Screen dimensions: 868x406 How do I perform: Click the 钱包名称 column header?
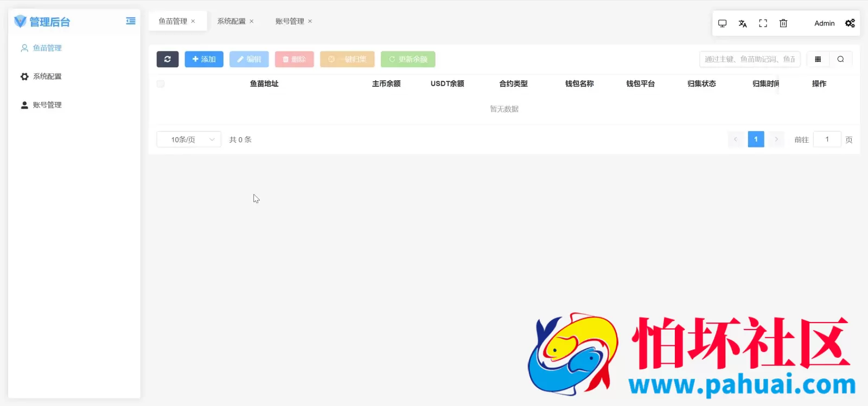point(579,83)
